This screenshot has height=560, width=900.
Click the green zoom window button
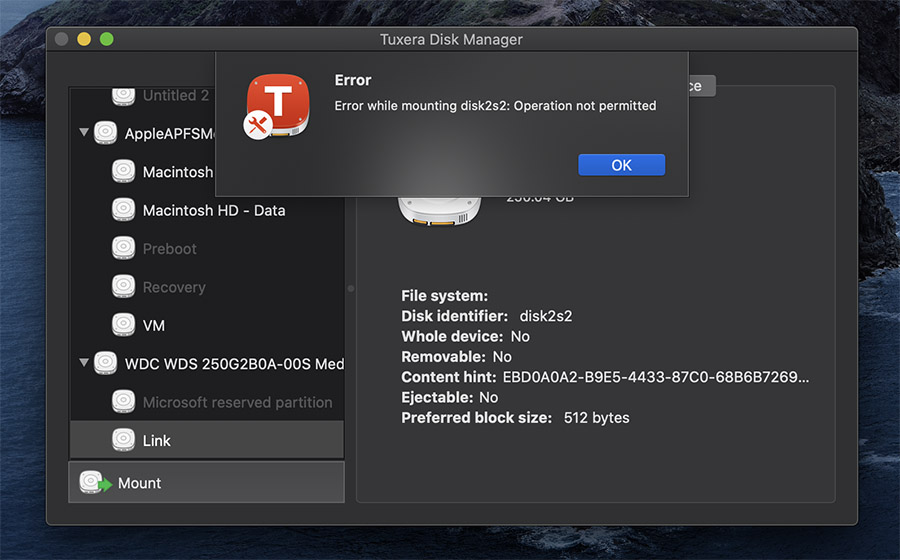(x=107, y=39)
